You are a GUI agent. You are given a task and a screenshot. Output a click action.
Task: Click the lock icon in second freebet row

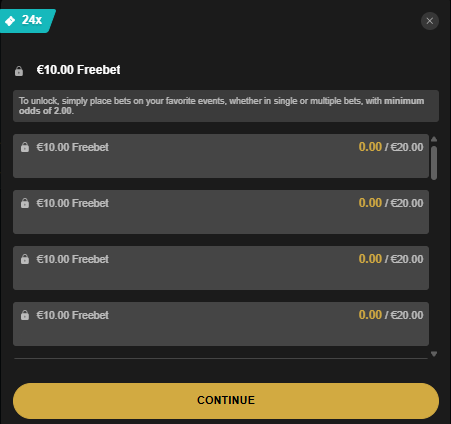pyautogui.click(x=25, y=203)
